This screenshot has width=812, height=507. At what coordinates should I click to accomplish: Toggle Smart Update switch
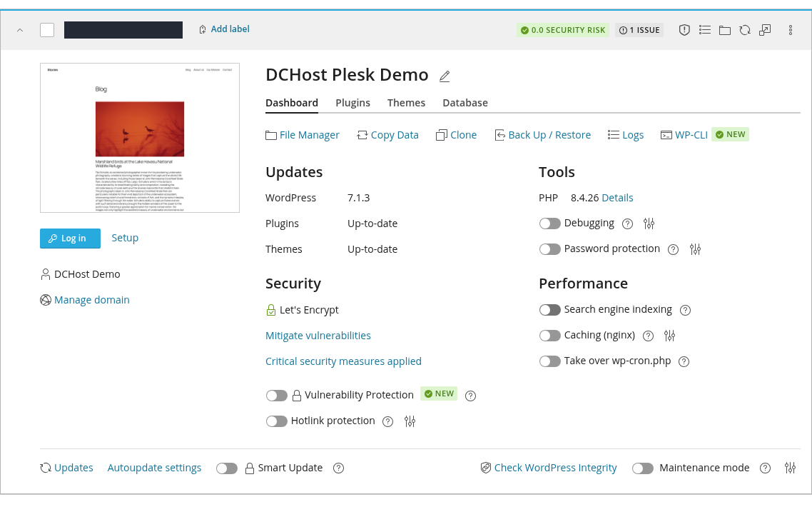(x=227, y=468)
